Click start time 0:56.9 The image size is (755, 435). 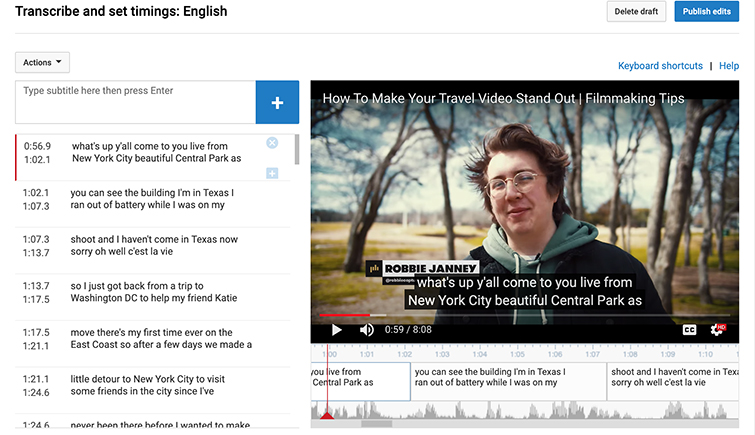[37, 146]
